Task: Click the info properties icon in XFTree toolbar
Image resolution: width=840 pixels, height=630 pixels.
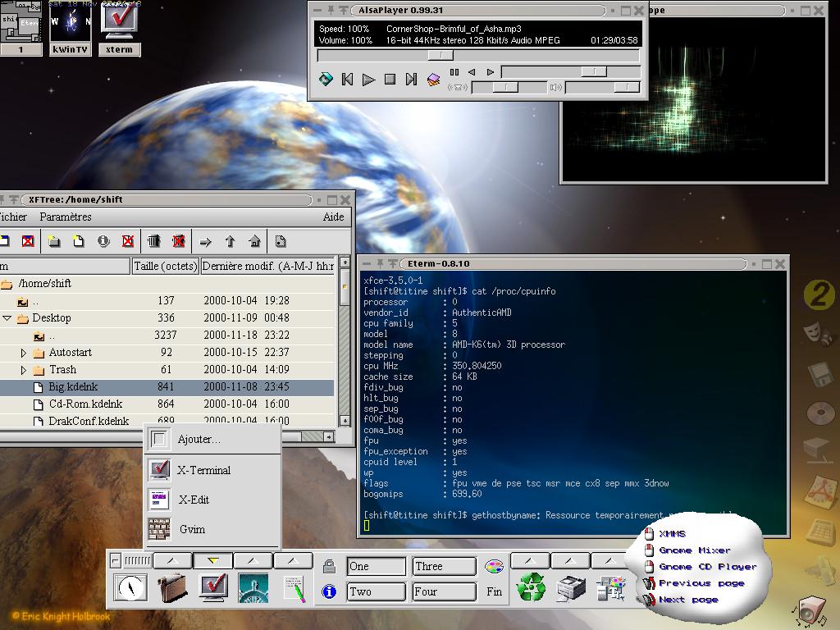Action: (x=103, y=241)
